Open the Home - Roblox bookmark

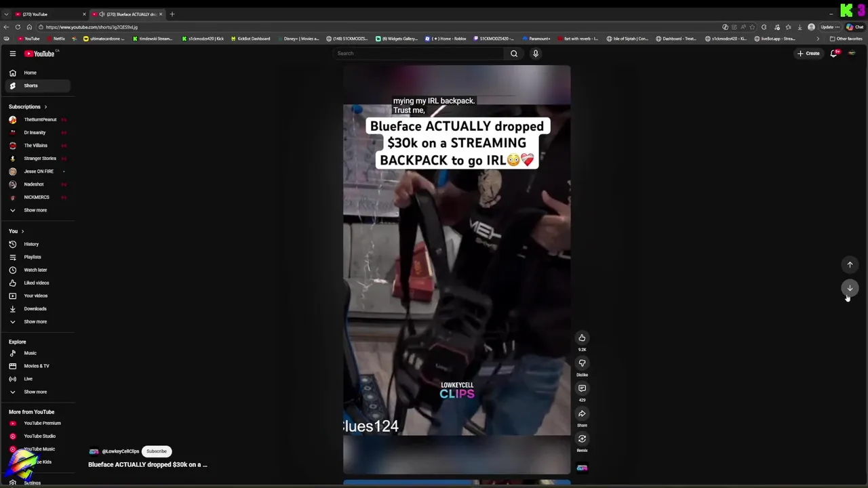coord(446,39)
